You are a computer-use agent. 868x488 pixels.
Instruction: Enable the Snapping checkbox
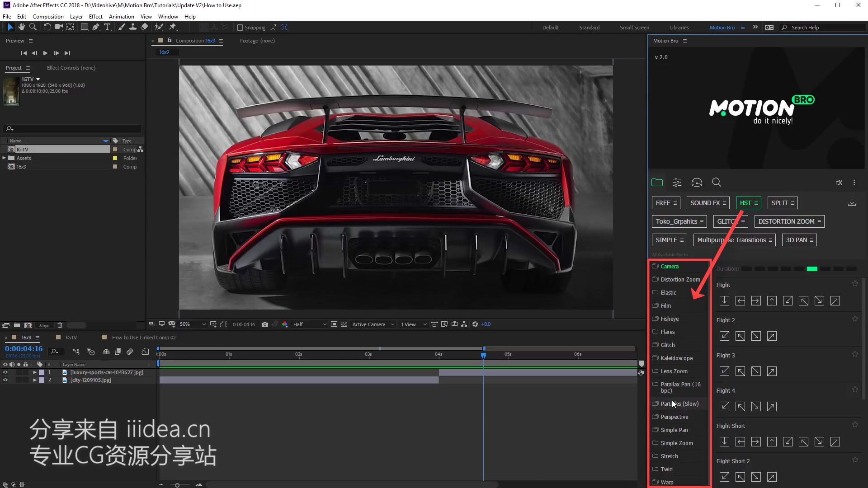click(x=240, y=28)
